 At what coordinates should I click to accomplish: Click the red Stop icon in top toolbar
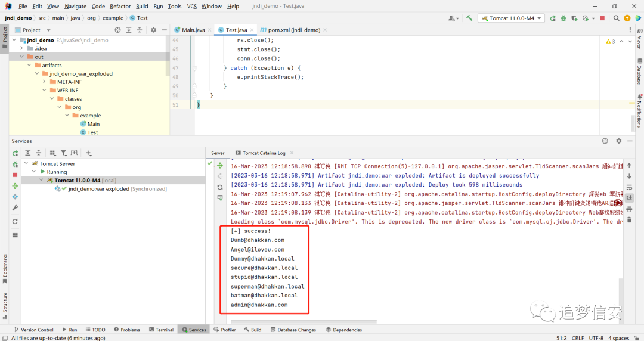pyautogui.click(x=602, y=18)
